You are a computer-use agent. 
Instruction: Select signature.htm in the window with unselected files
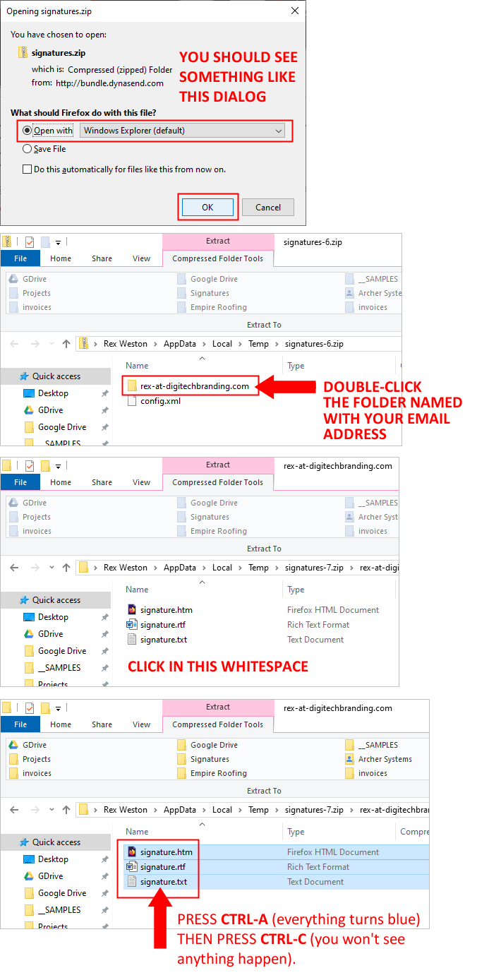pyautogui.click(x=166, y=610)
